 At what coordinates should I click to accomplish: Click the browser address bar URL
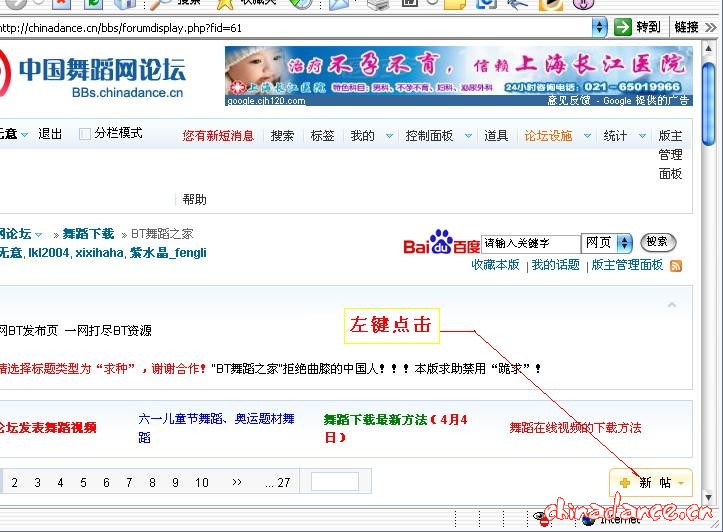[x=121, y=28]
